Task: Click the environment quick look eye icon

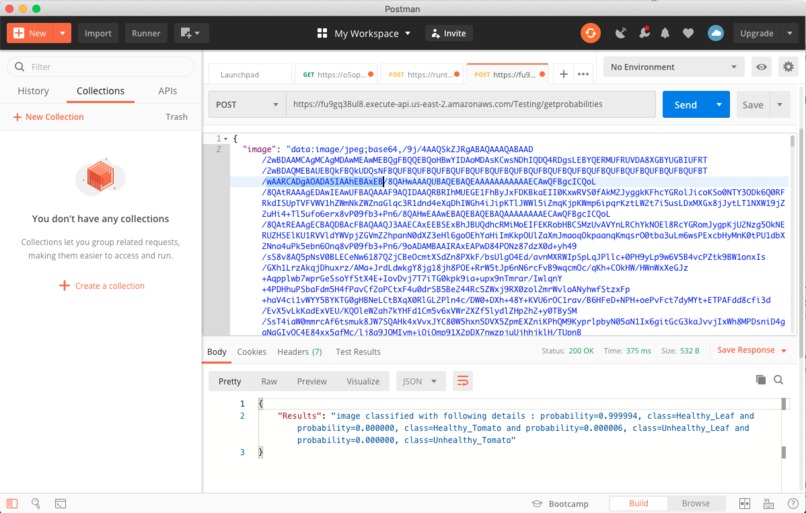Action: point(761,67)
